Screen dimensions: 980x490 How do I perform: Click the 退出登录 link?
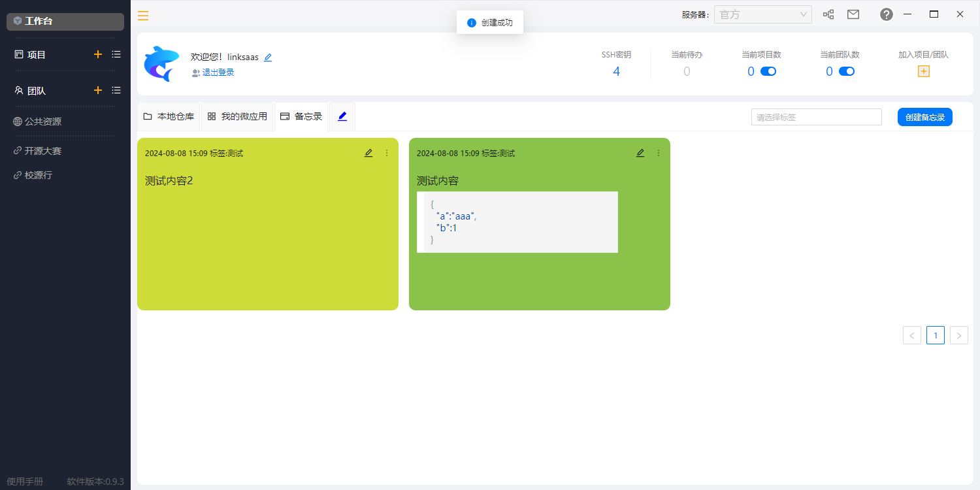pyautogui.click(x=218, y=73)
